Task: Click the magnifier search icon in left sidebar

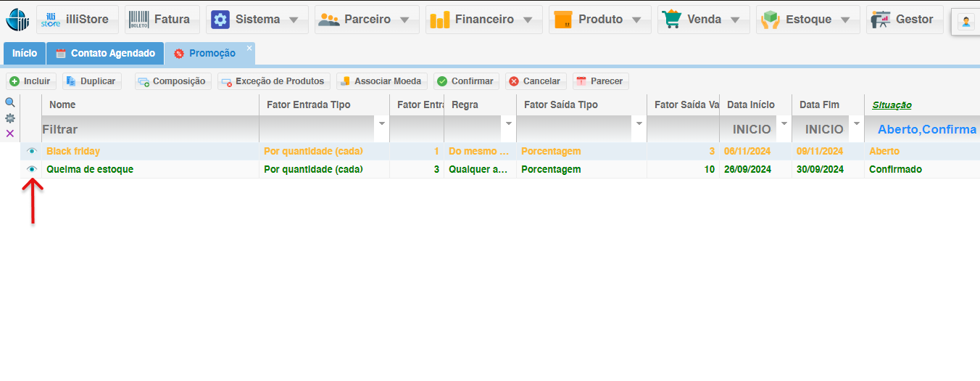Action: pyautogui.click(x=10, y=103)
